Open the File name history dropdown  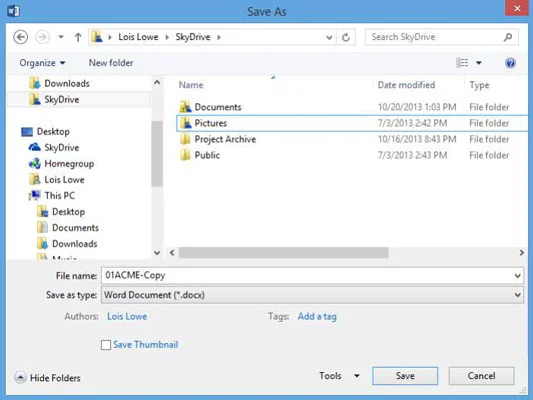[517, 276]
